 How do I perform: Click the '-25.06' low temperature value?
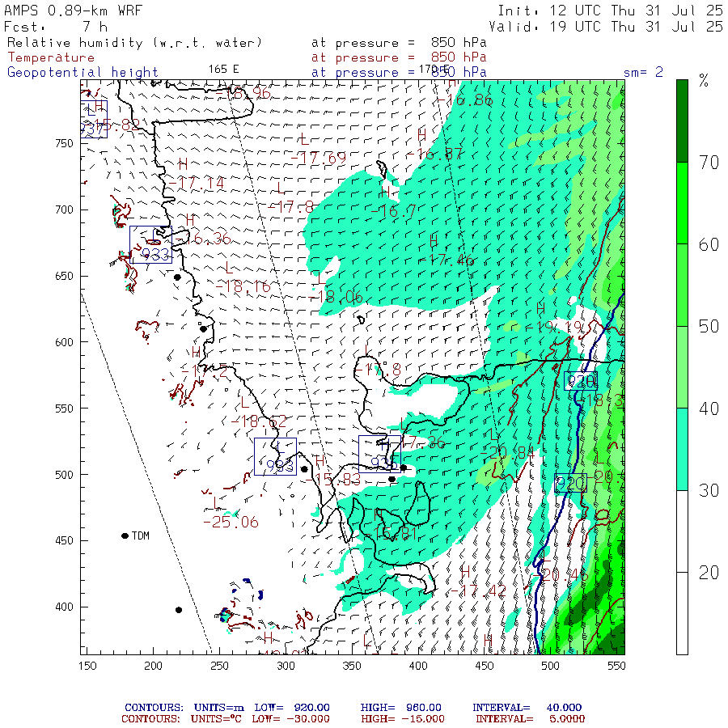tap(231, 523)
